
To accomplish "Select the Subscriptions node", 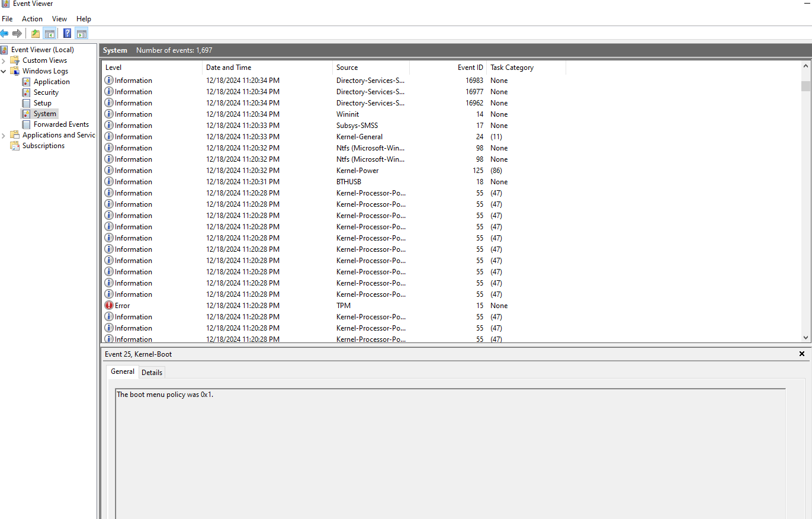I will coord(43,146).
